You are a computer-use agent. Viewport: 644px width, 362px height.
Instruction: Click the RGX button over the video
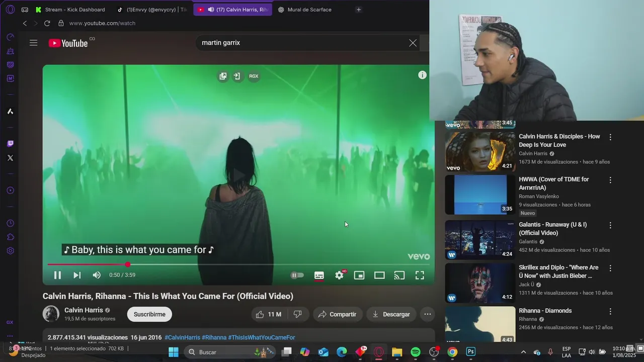pos(254,76)
